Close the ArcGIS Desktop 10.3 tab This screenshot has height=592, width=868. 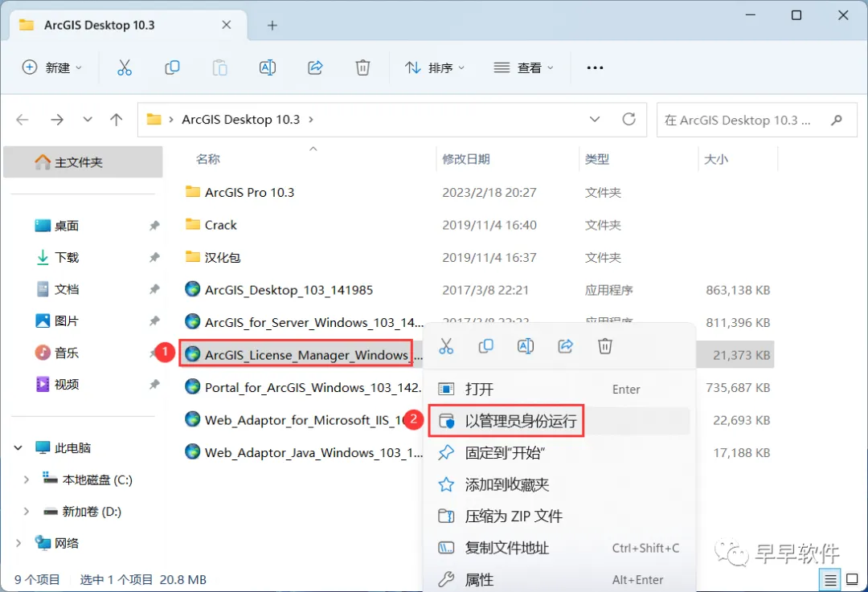coord(227,25)
